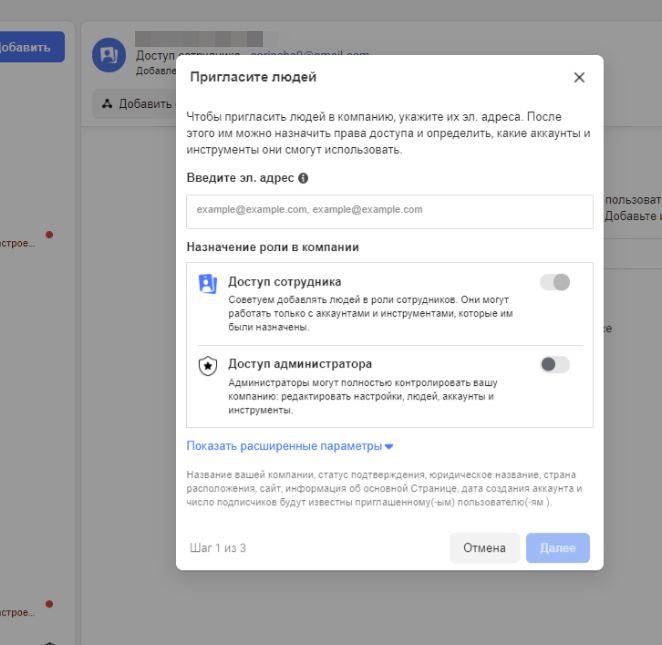662x645 pixels.
Task: Toggle the Доступ сотрудника switch
Action: [x=555, y=282]
